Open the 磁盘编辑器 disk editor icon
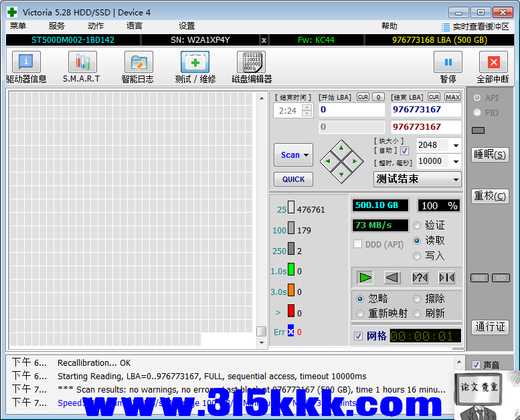 pos(251,62)
